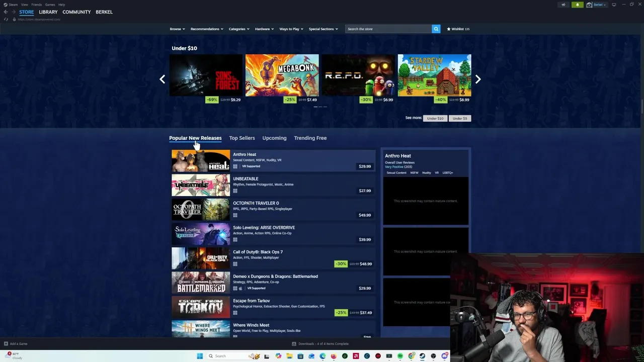
Task: Open the Megabonk capsule
Action: pyautogui.click(x=282, y=75)
